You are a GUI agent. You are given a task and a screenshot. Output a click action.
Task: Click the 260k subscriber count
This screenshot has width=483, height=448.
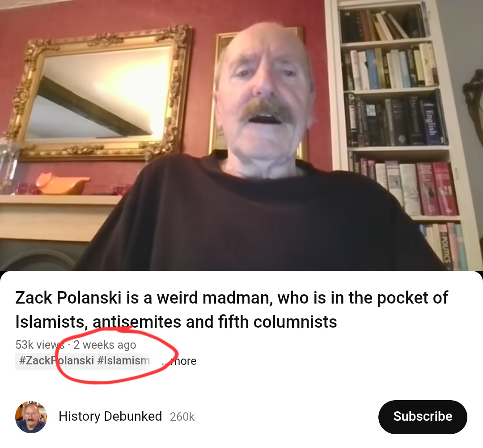[x=182, y=417]
